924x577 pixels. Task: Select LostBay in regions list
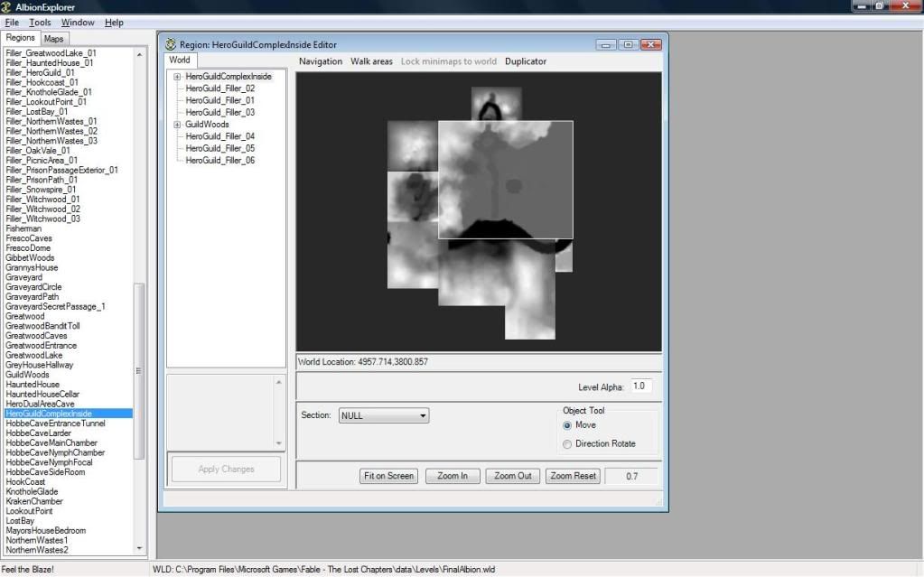[x=20, y=521]
